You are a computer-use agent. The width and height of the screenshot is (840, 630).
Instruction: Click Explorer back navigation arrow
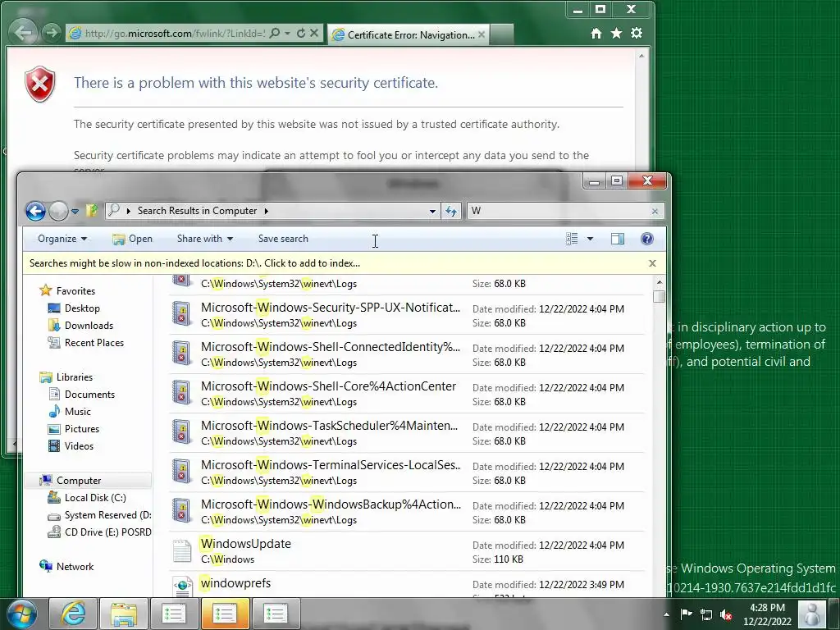pos(35,211)
